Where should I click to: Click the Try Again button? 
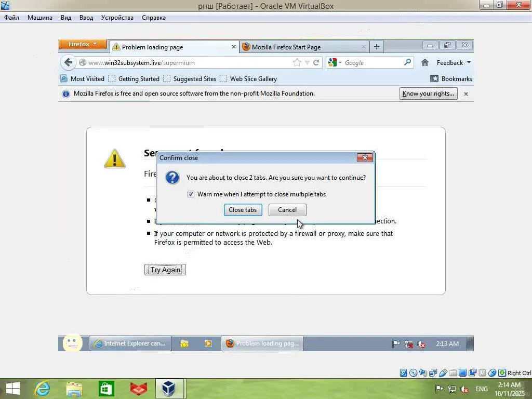pos(165,270)
